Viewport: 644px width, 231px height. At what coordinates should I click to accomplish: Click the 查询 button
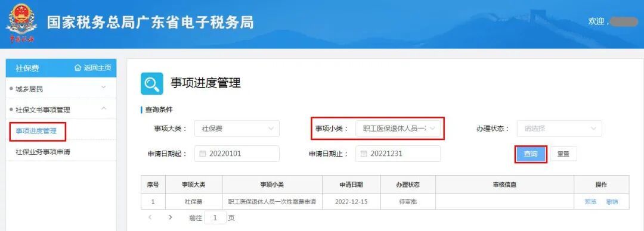tap(531, 154)
